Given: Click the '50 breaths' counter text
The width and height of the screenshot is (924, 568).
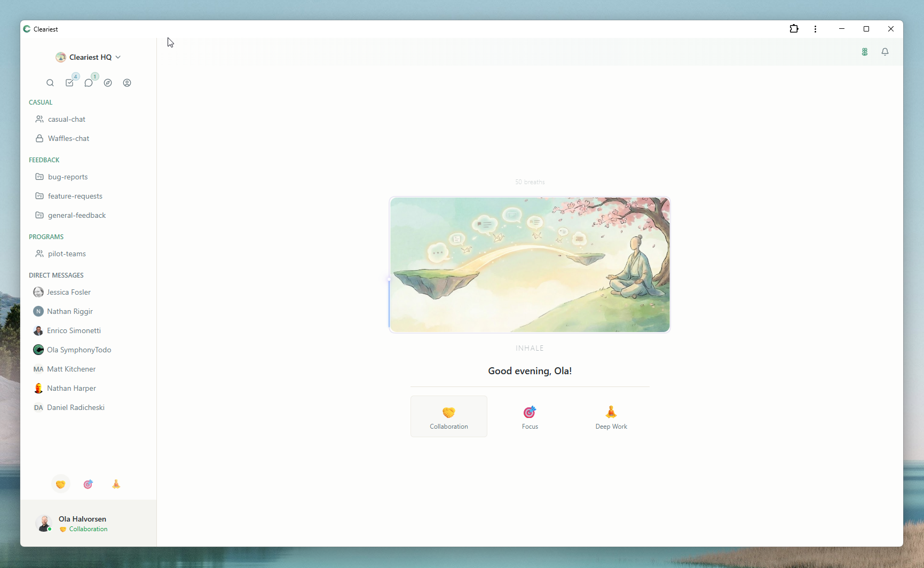Looking at the screenshot, I should click(x=530, y=182).
